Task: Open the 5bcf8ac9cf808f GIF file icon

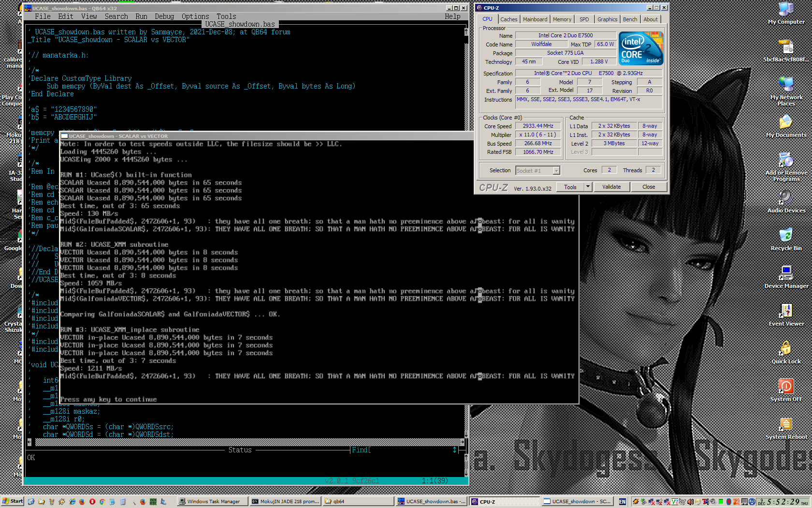Action: (x=786, y=51)
